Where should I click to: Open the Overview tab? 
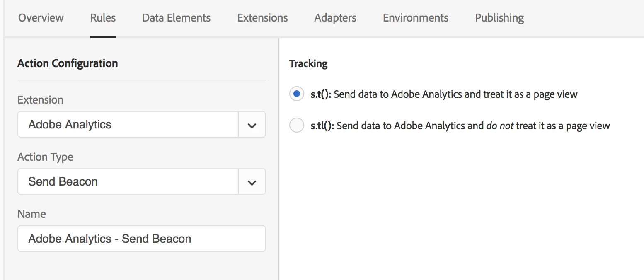pyautogui.click(x=41, y=18)
